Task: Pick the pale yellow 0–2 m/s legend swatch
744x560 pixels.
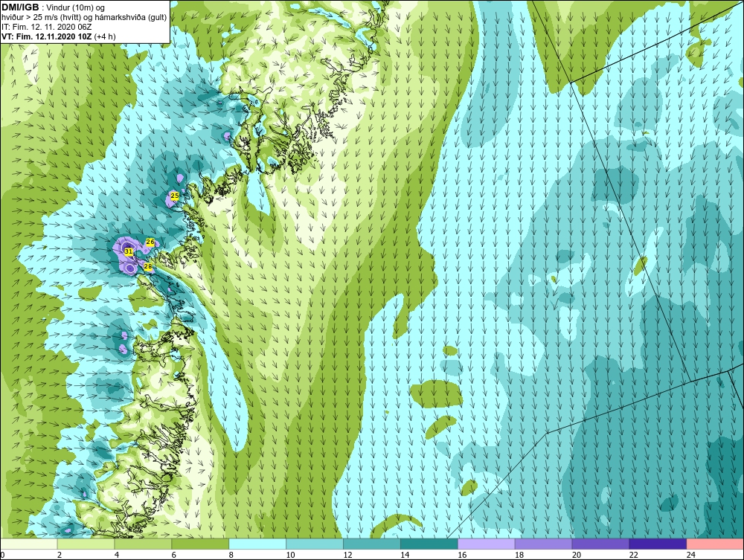Action: [x=29, y=544]
